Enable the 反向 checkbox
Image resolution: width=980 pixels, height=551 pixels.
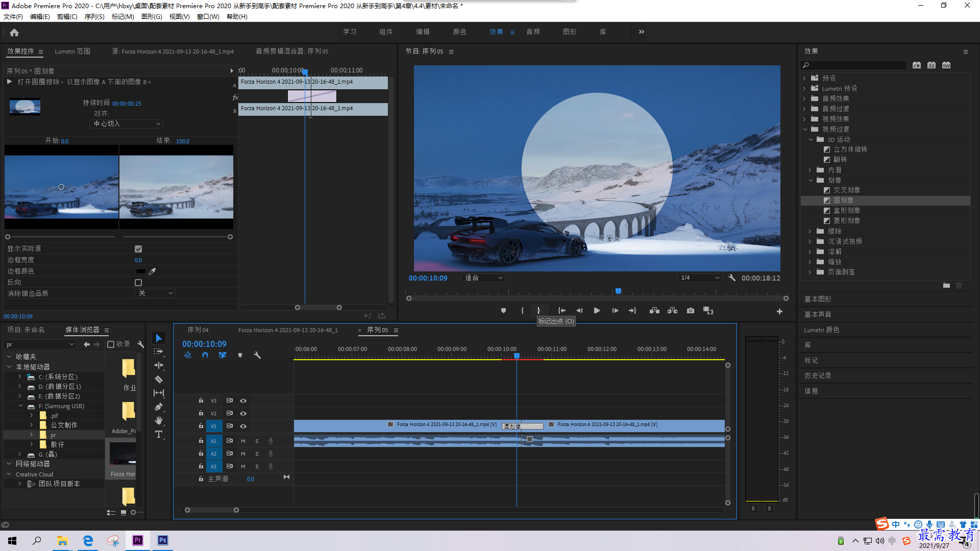[x=138, y=283]
